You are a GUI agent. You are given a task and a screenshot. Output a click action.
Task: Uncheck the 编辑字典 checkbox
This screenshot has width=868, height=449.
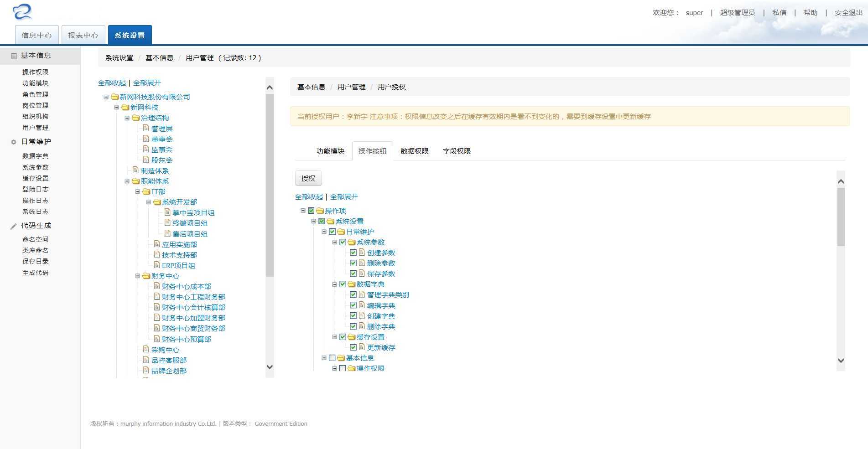[x=353, y=305]
